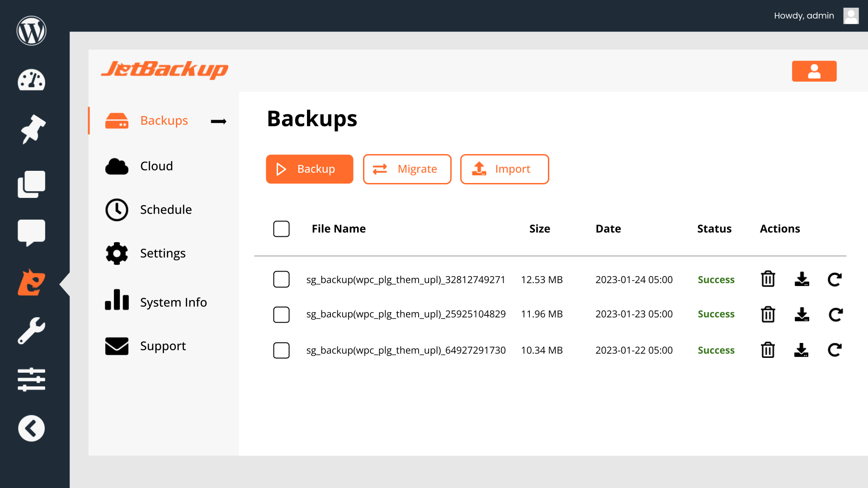The image size is (868, 488).
Task: Click the Migrate button
Action: (407, 169)
